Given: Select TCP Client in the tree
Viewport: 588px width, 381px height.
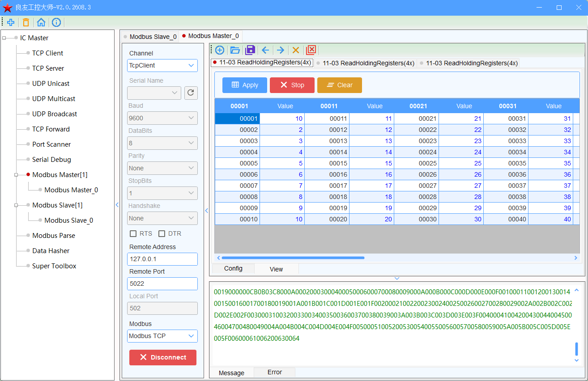Looking at the screenshot, I should coord(47,53).
